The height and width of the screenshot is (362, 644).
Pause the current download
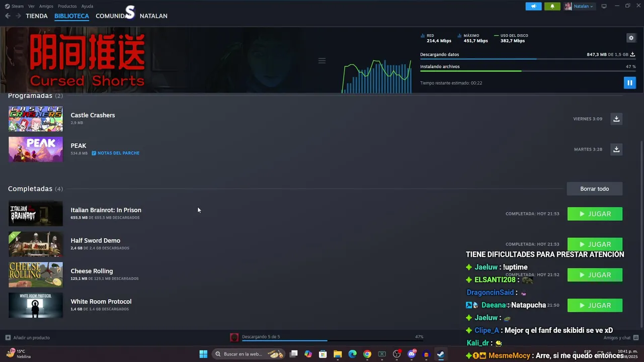point(629,82)
